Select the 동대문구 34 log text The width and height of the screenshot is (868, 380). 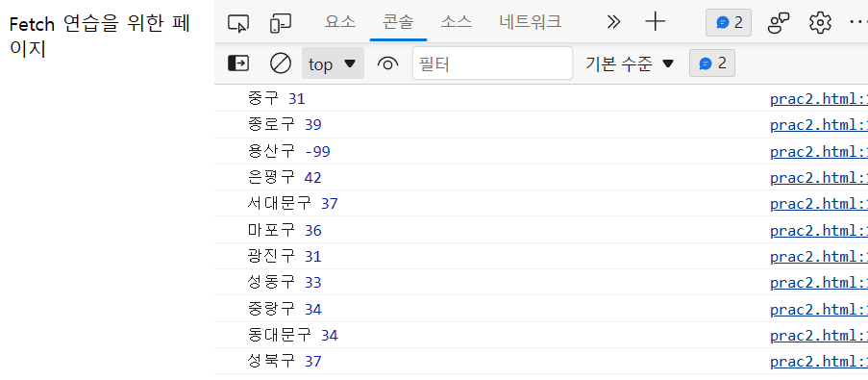293,335
